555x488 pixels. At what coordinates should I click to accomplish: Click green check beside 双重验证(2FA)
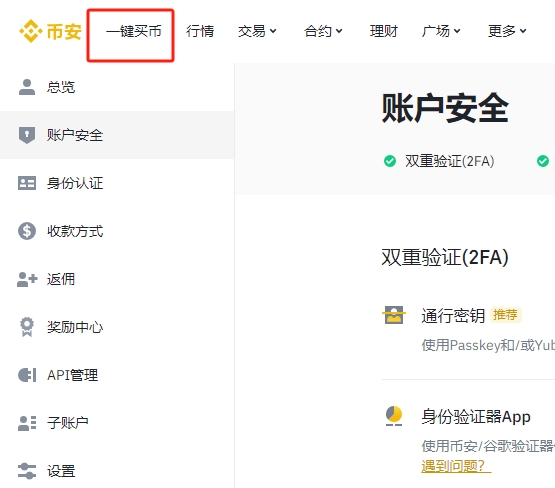(390, 161)
